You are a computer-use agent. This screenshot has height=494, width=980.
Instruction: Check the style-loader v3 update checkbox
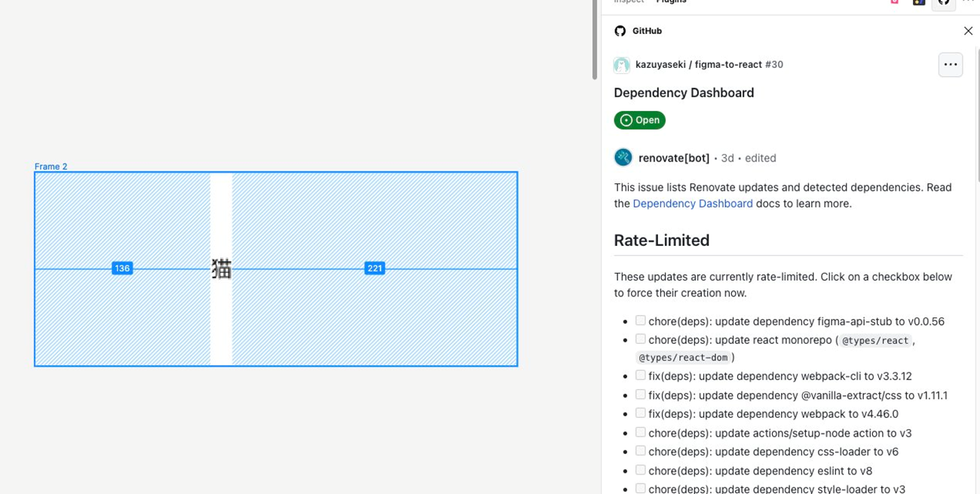pyautogui.click(x=640, y=489)
